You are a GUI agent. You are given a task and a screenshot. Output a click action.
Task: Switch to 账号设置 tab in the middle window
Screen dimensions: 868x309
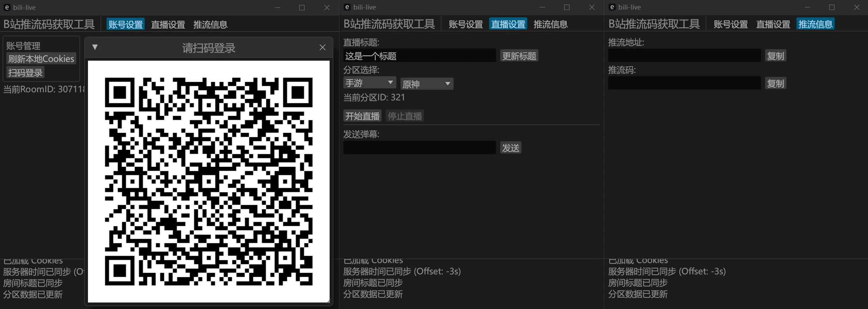coord(466,24)
